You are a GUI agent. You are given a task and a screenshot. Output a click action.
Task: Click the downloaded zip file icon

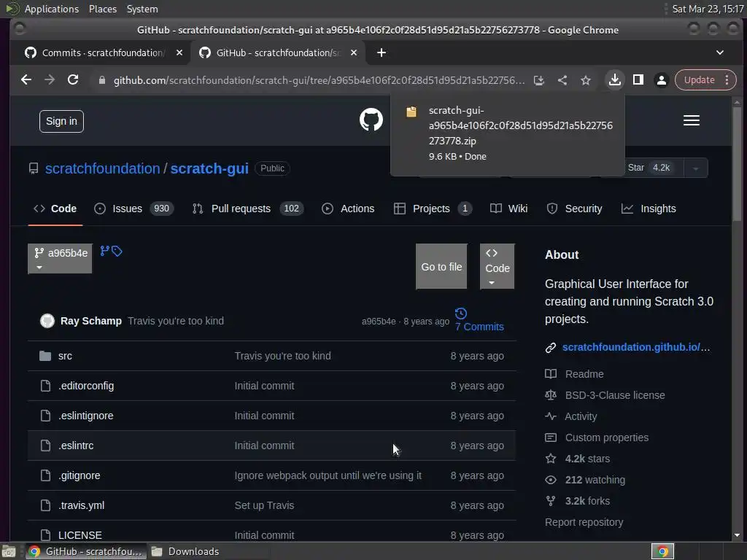(411, 112)
